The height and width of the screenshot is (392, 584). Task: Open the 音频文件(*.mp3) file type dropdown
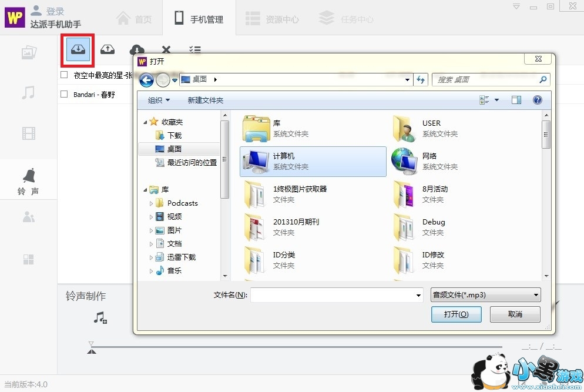[x=486, y=295]
